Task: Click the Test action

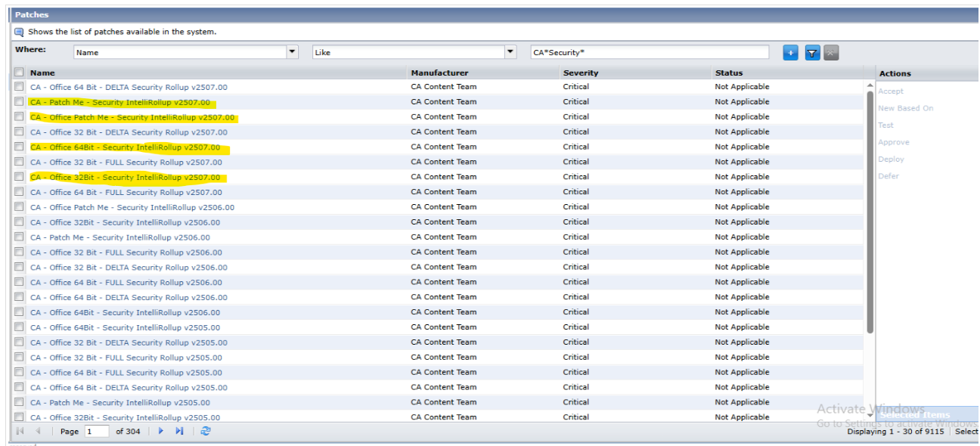Action: 885,125
